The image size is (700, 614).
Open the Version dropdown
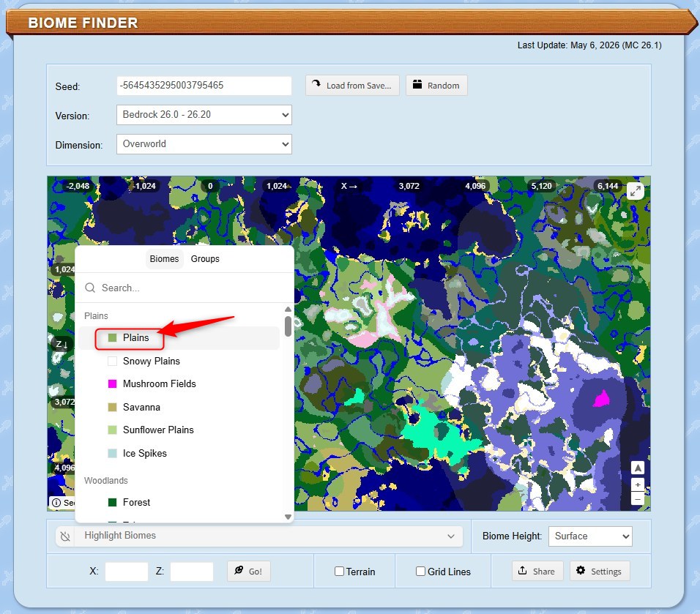pos(204,115)
